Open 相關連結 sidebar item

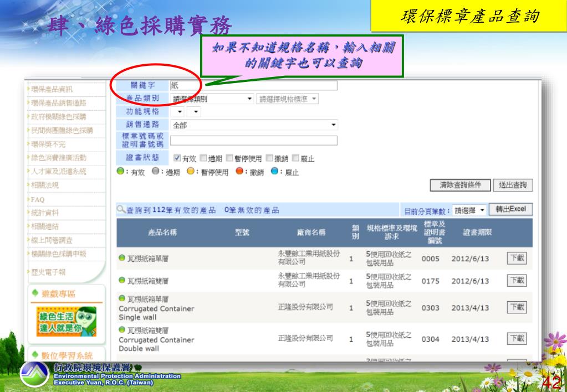click(44, 226)
